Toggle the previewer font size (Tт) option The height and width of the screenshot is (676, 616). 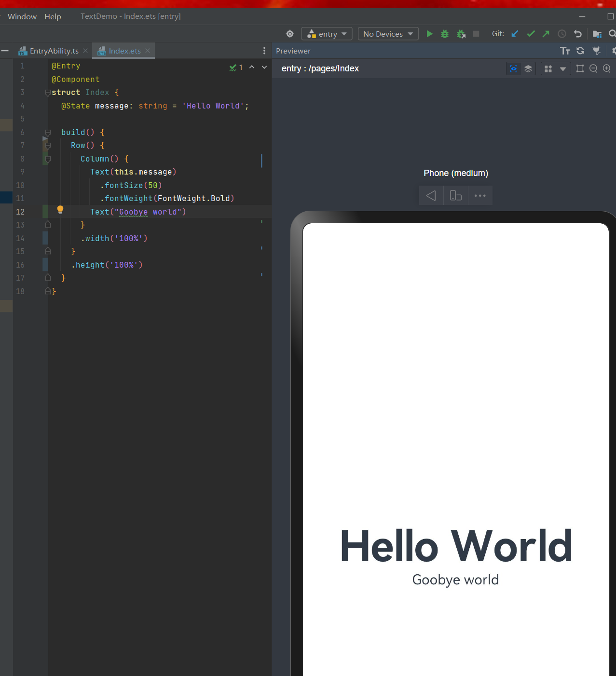pos(565,51)
